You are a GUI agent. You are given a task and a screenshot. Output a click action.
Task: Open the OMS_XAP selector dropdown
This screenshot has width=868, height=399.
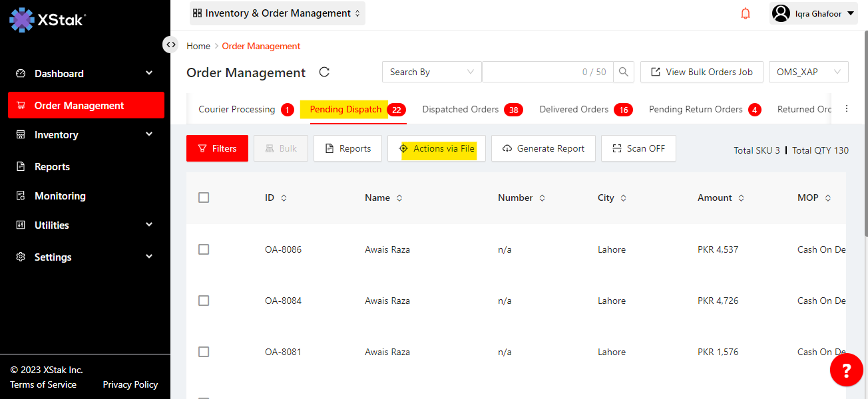tap(808, 72)
